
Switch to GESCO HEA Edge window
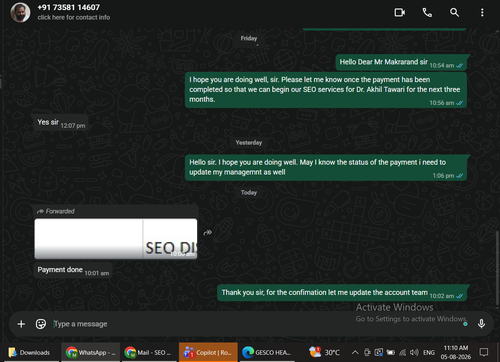click(267, 352)
